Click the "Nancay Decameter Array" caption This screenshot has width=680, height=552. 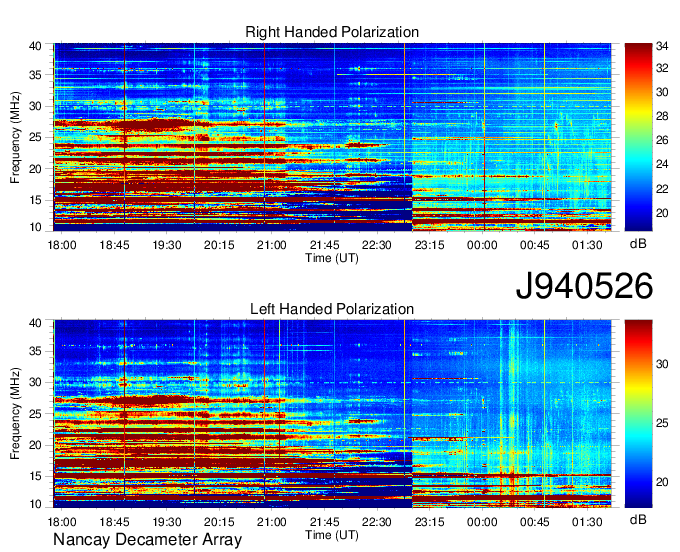[x=147, y=540]
